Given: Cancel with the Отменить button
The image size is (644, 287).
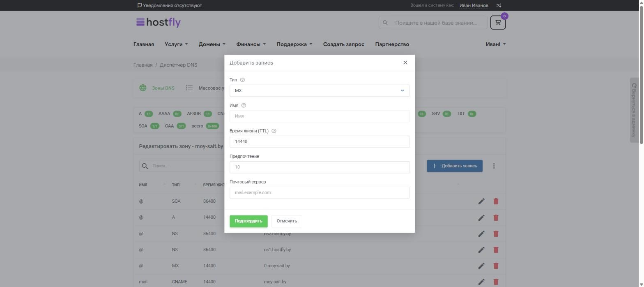Looking at the screenshot, I should pos(287,221).
